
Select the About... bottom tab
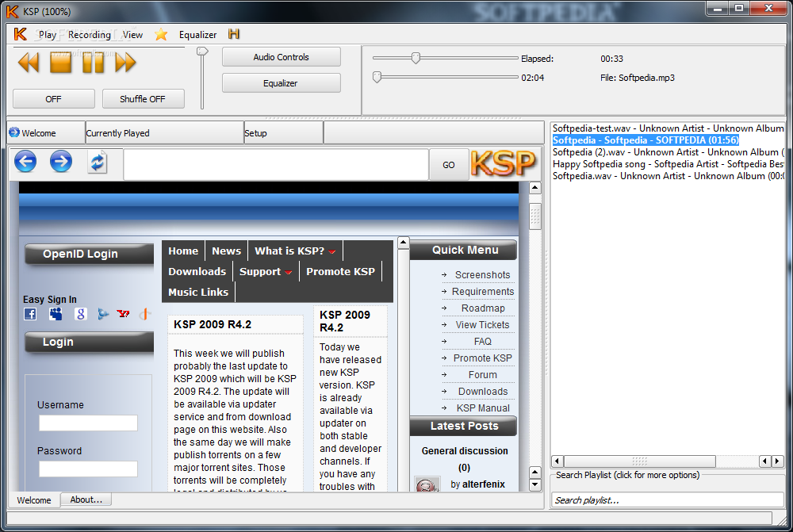[x=86, y=499]
